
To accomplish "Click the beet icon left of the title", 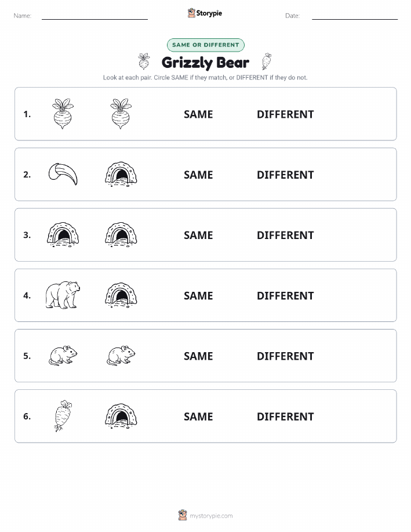I will [x=144, y=61].
